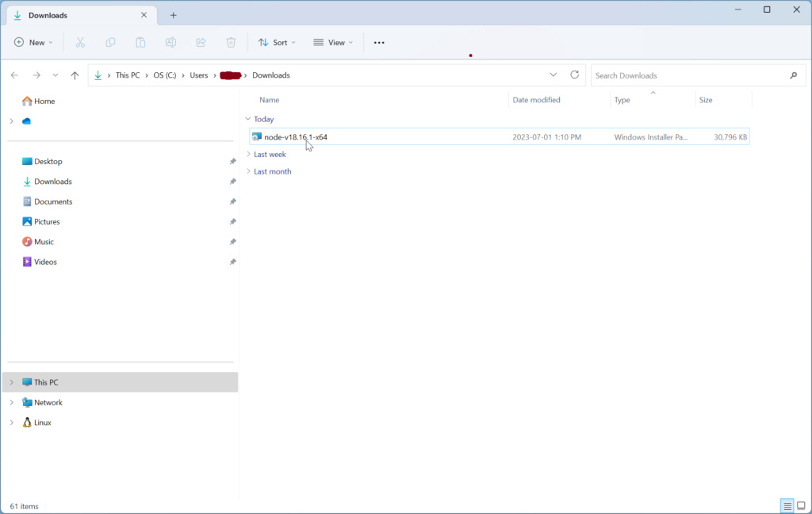Open the New item dropdown
This screenshot has height=514, width=812.
pos(33,43)
